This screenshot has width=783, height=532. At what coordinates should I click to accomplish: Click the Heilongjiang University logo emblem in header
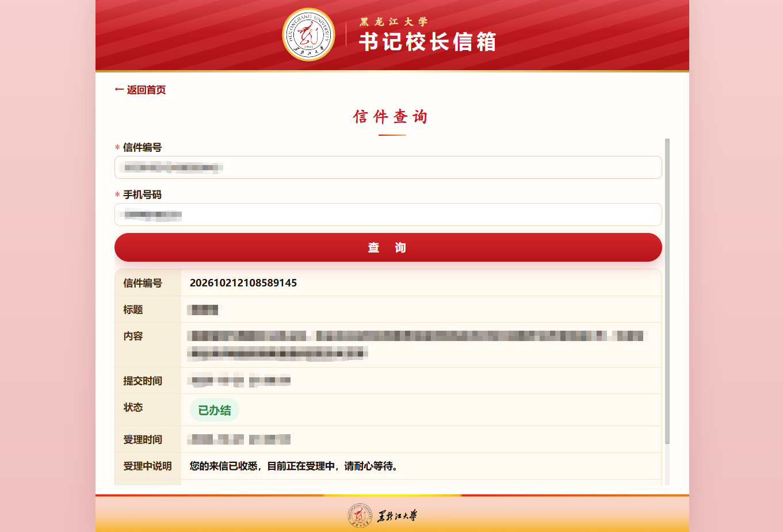click(x=308, y=35)
